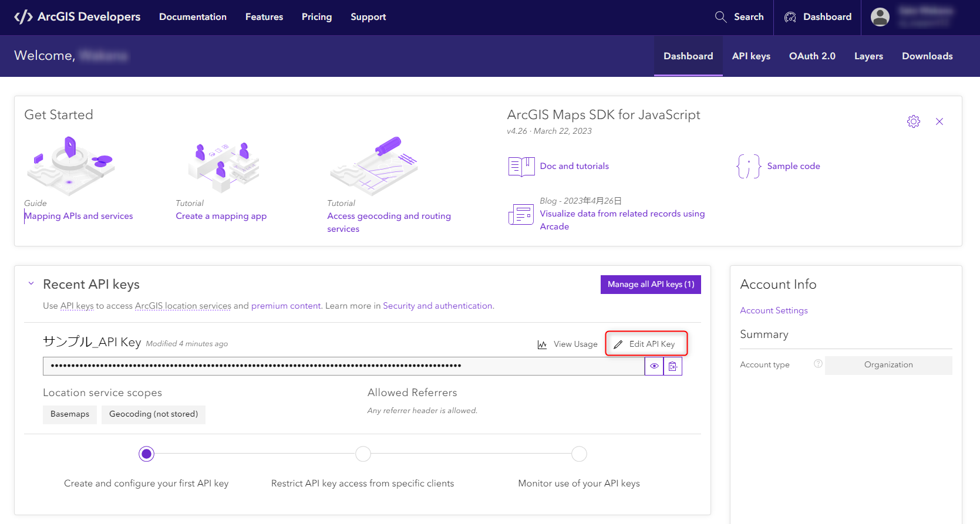Click the Doc and tutorials book icon
Image resolution: width=980 pixels, height=524 pixels.
click(x=521, y=167)
